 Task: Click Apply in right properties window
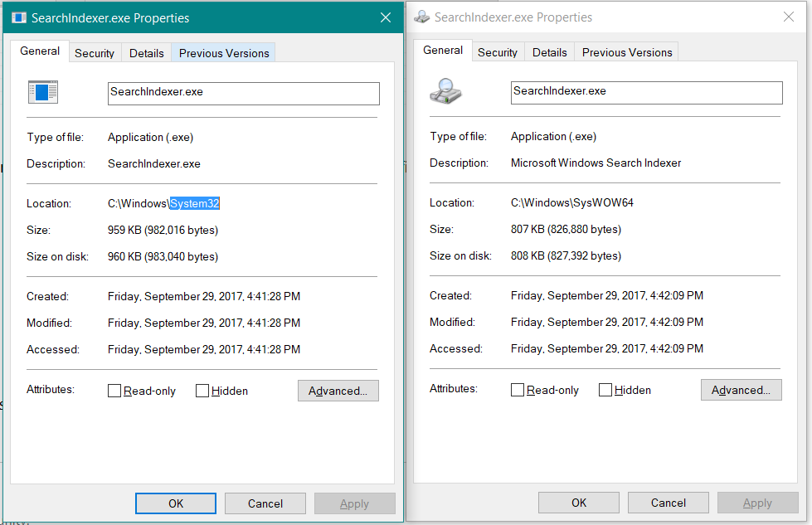[x=757, y=503]
